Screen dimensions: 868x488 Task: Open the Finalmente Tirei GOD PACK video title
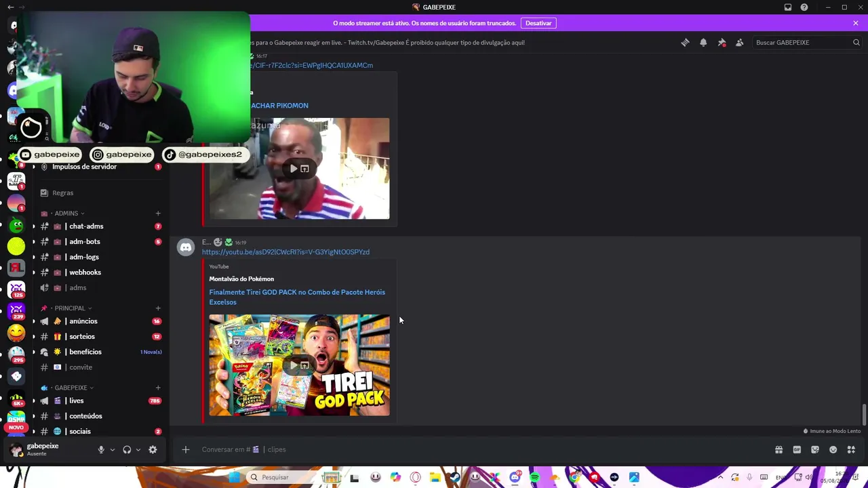pyautogui.click(x=297, y=297)
